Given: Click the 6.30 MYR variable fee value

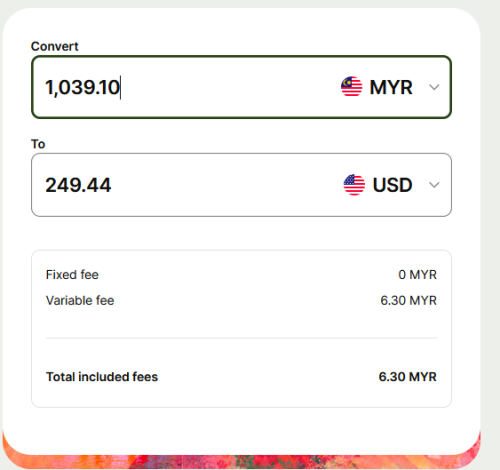Looking at the screenshot, I should (x=408, y=300).
